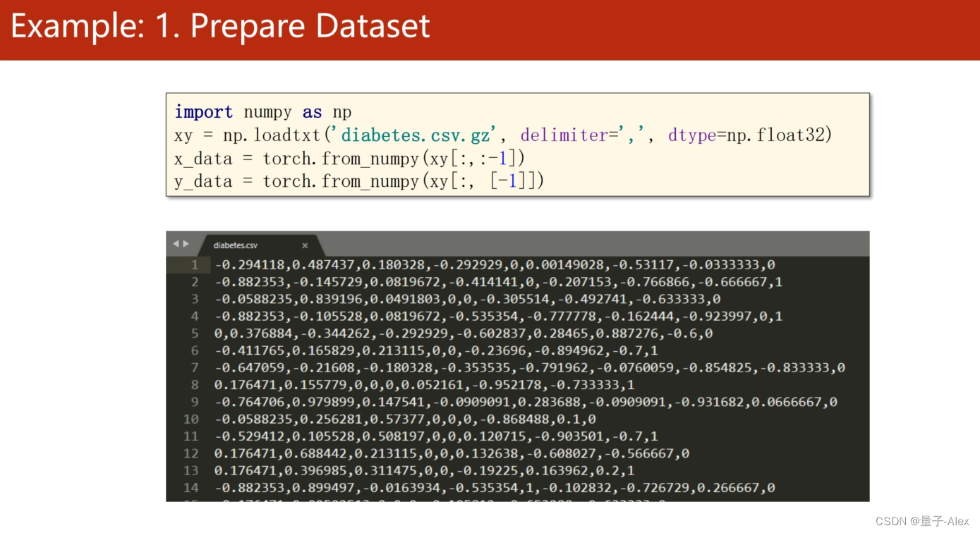The height and width of the screenshot is (533, 980).
Task: Click the x_data variable in code
Action: tap(203, 159)
